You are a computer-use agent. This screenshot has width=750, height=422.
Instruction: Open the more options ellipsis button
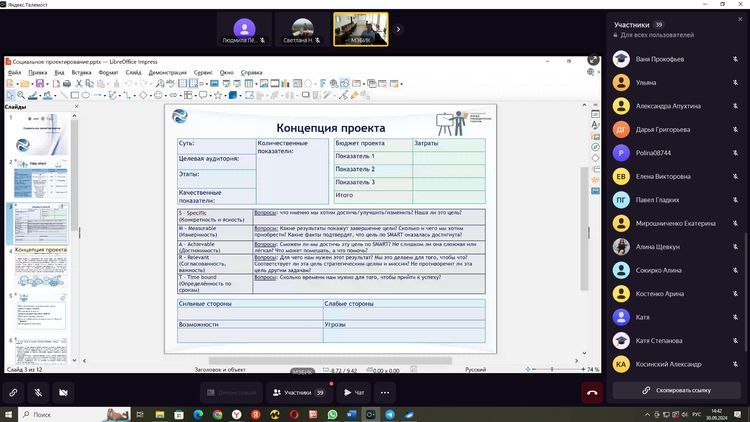(x=384, y=393)
